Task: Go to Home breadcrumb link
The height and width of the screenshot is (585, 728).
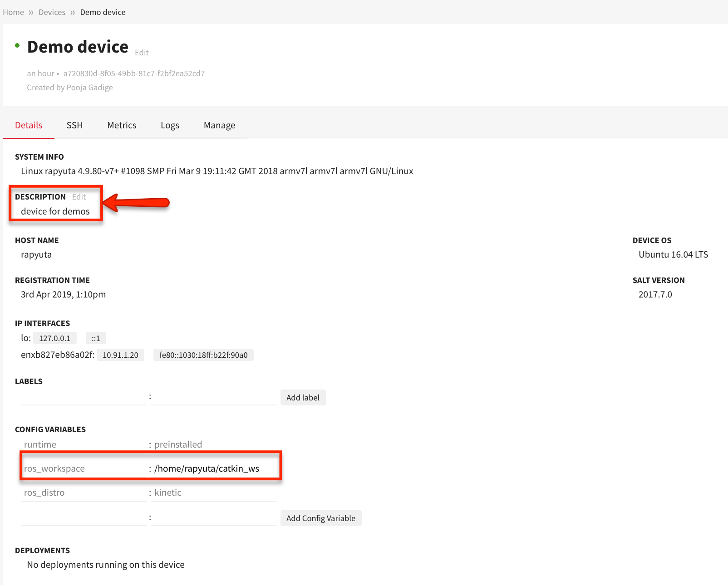Action: pyautogui.click(x=13, y=12)
